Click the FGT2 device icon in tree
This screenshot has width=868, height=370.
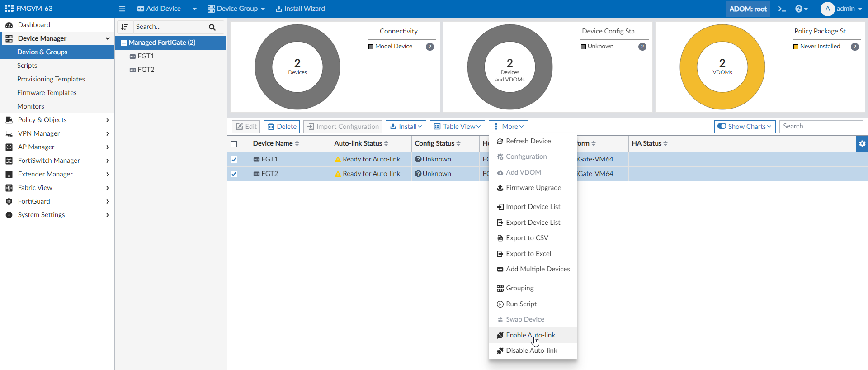(x=132, y=70)
